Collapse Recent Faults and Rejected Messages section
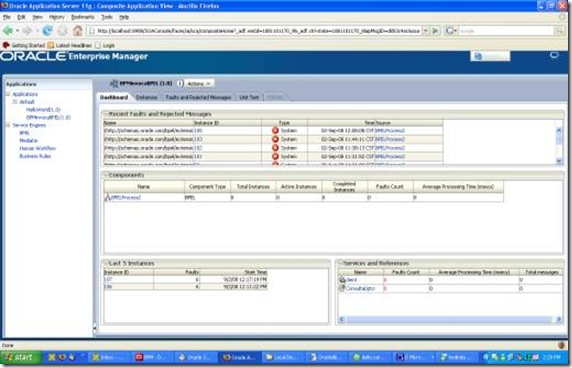The height and width of the screenshot is (368, 572). [x=106, y=114]
